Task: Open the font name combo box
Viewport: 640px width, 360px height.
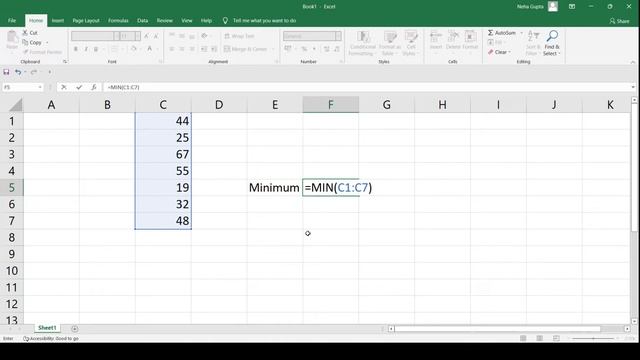Action: coord(96,36)
